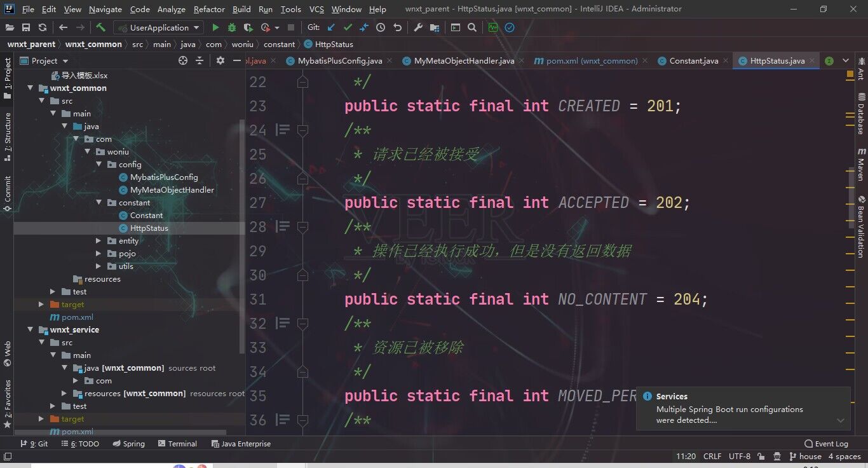The width and height of the screenshot is (868, 468).
Task: Click the Open file toolbar icon
Action: 10,27
